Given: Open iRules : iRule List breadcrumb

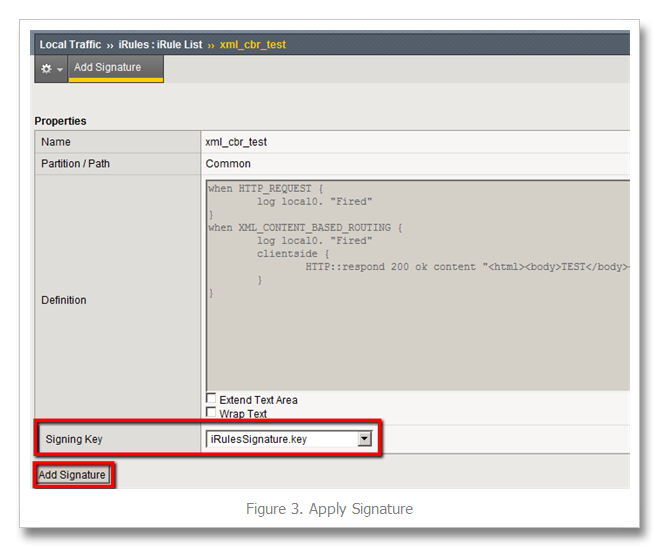Looking at the screenshot, I should 160,44.
